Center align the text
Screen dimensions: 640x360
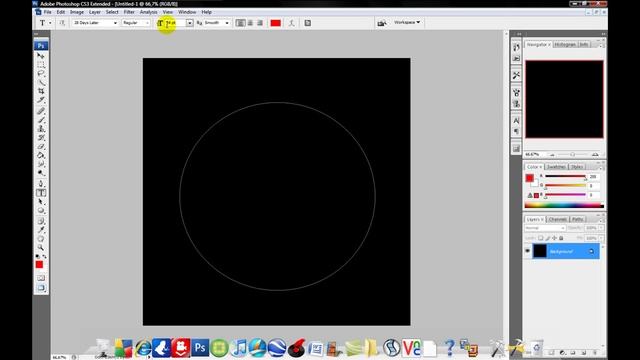pyautogui.click(x=250, y=23)
